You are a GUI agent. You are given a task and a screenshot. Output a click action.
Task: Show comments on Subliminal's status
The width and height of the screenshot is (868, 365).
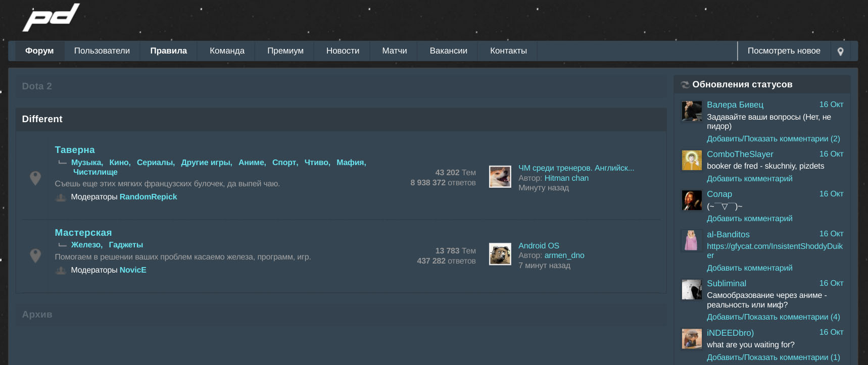(x=774, y=317)
